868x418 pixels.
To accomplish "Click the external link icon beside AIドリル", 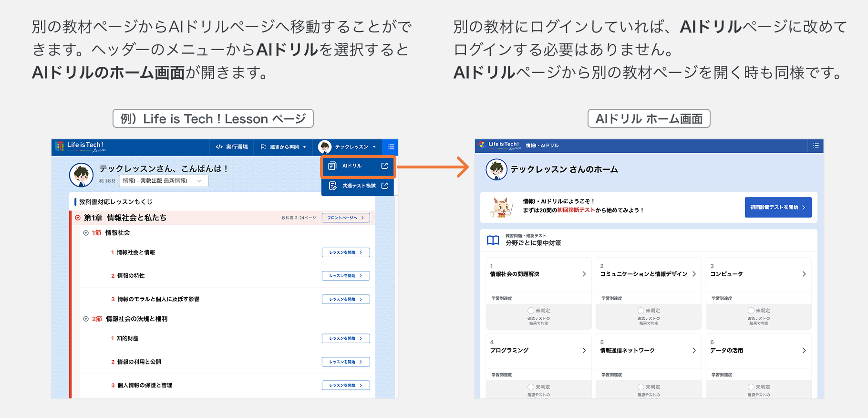I will [x=384, y=166].
